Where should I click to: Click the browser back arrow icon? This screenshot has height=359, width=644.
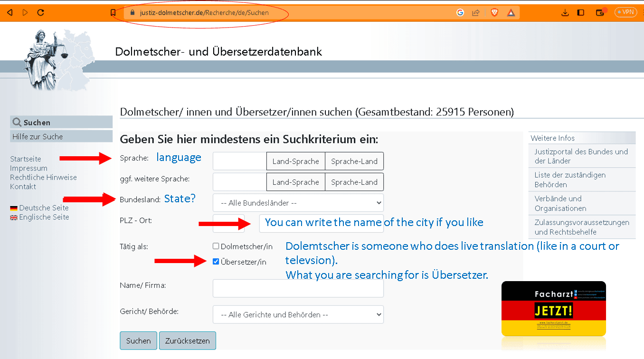[x=10, y=13]
